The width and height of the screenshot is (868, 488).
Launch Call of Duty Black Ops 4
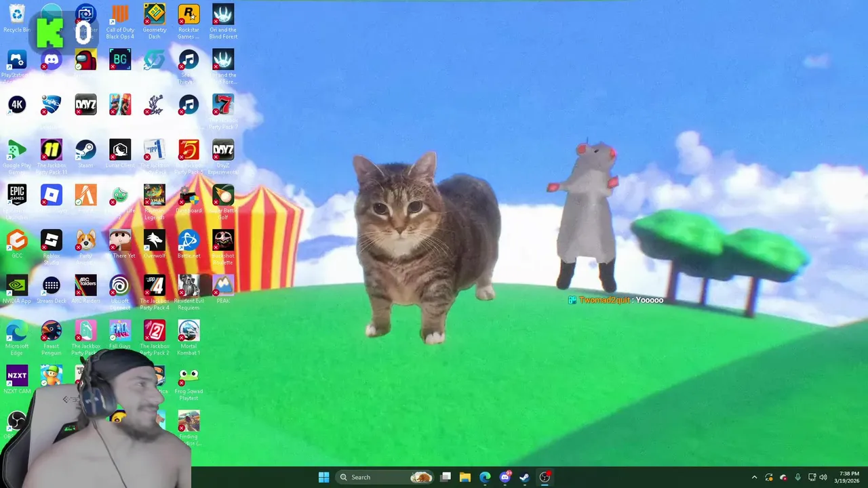tap(120, 21)
